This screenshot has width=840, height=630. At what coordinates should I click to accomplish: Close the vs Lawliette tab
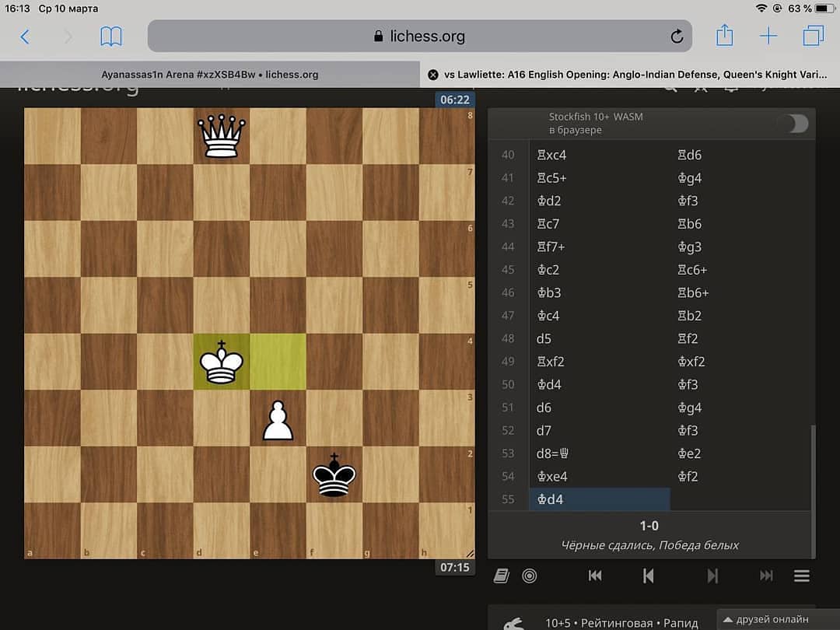click(433, 75)
